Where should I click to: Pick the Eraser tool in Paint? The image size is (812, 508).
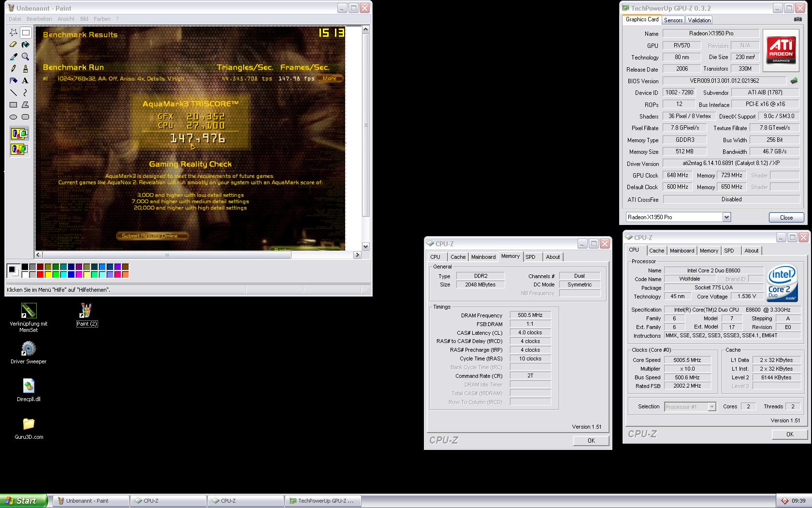[x=14, y=45]
